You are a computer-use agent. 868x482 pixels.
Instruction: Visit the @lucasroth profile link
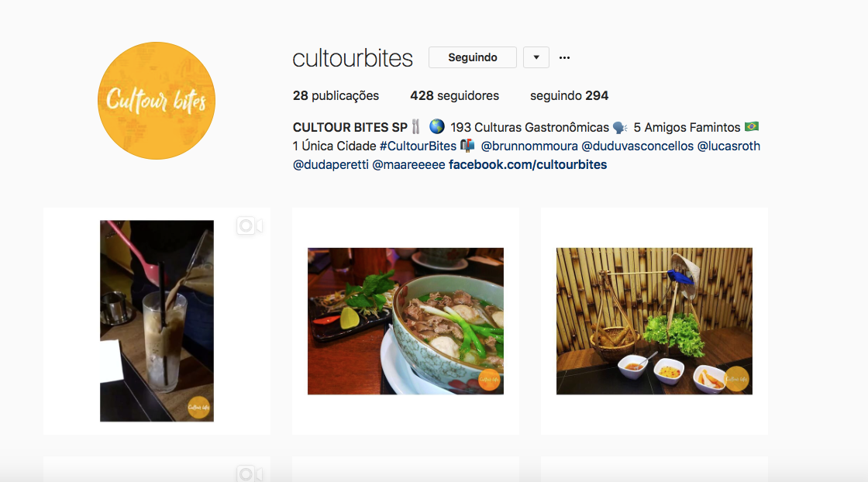(x=728, y=146)
